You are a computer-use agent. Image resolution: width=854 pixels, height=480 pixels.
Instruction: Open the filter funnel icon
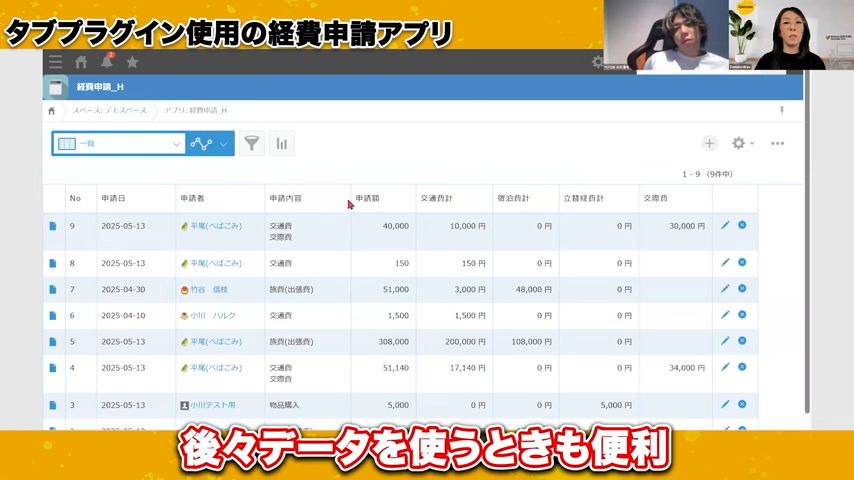[x=252, y=143]
